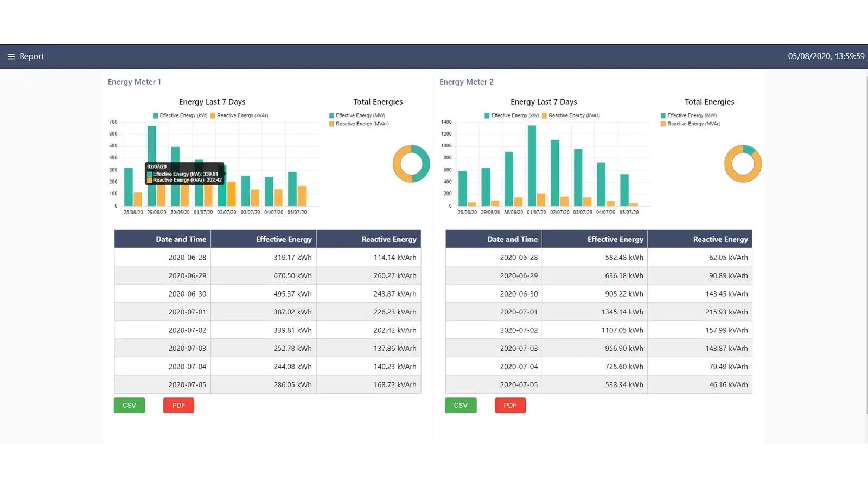Export Energy Meter 2 data as CSV
The width and height of the screenshot is (868, 488).
tap(461, 406)
